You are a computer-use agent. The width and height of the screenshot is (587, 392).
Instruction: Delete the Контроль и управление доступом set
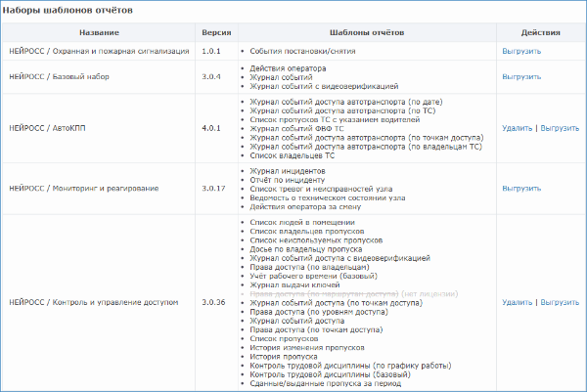(x=517, y=302)
